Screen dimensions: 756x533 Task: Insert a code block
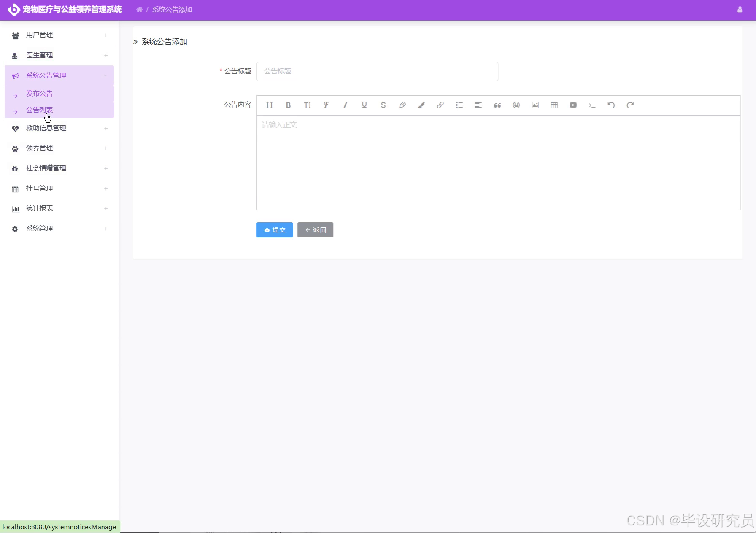coord(592,105)
